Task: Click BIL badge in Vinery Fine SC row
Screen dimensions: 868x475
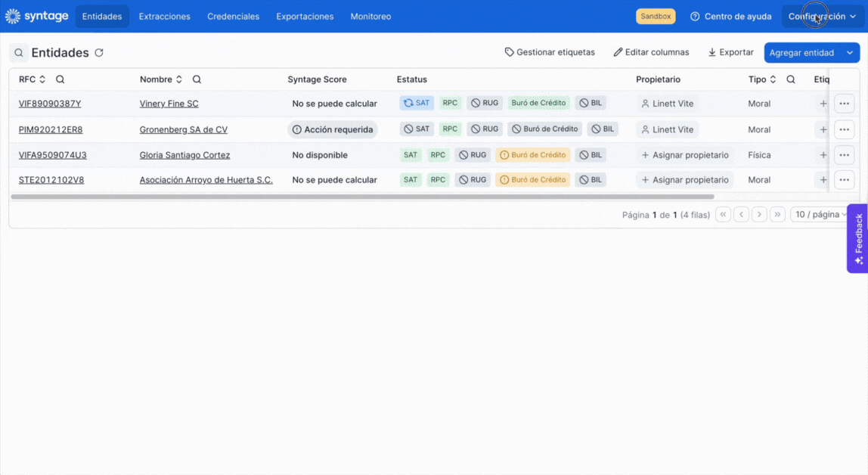Action: point(590,103)
